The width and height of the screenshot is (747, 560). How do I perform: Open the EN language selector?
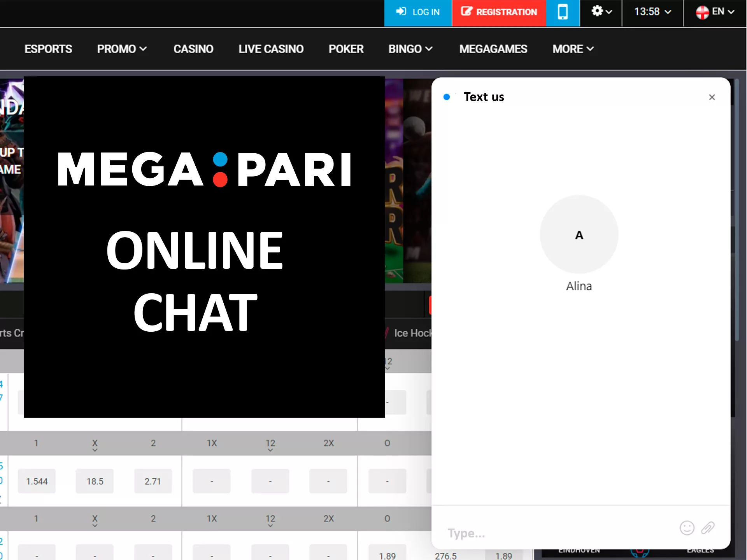click(715, 12)
